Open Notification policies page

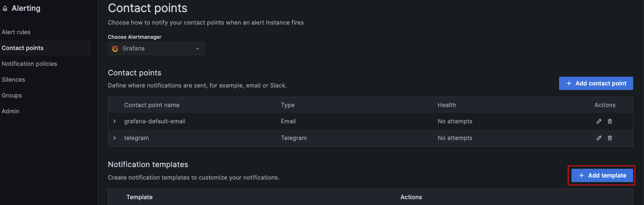click(30, 64)
